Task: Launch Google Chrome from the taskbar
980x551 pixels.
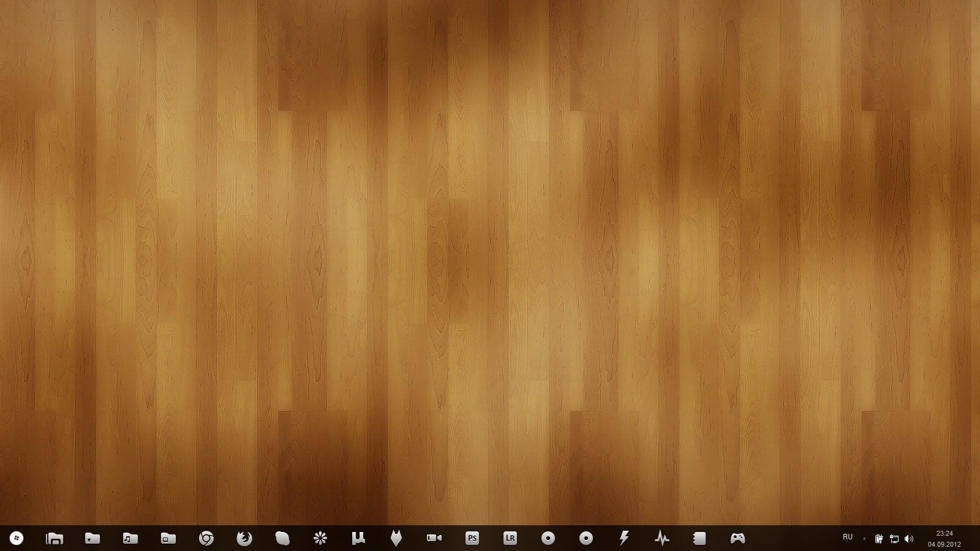Action: point(206,539)
